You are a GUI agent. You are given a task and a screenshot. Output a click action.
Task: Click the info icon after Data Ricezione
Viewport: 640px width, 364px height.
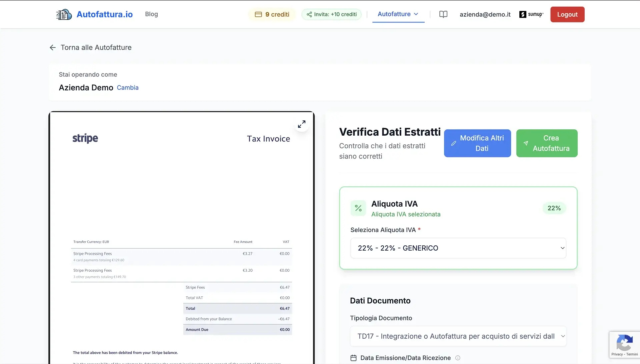pos(458,358)
